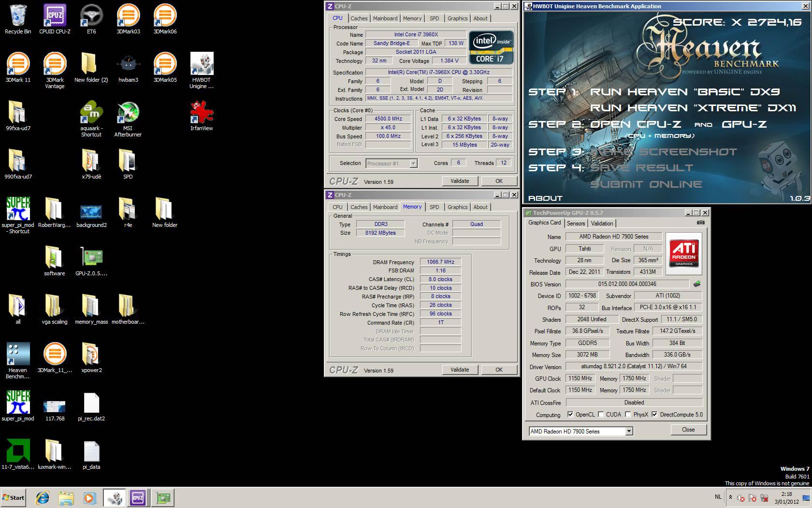Image resolution: width=812 pixels, height=508 pixels.
Task: Launch IrfanView desktop shortcut
Action: pyautogui.click(x=202, y=116)
